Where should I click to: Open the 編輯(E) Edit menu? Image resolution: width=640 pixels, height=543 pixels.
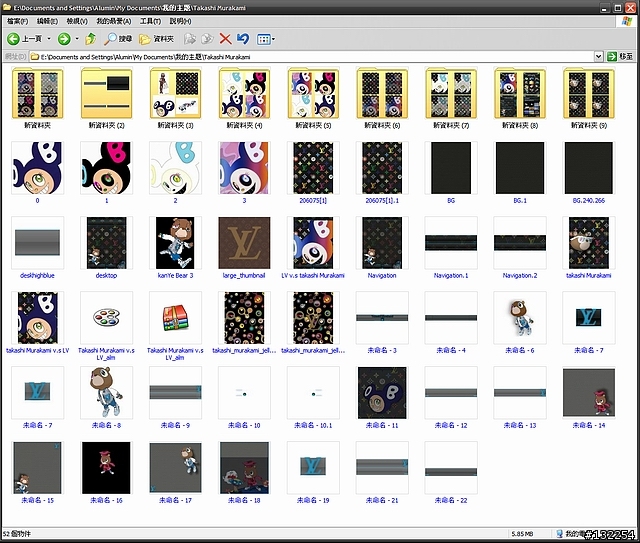47,21
